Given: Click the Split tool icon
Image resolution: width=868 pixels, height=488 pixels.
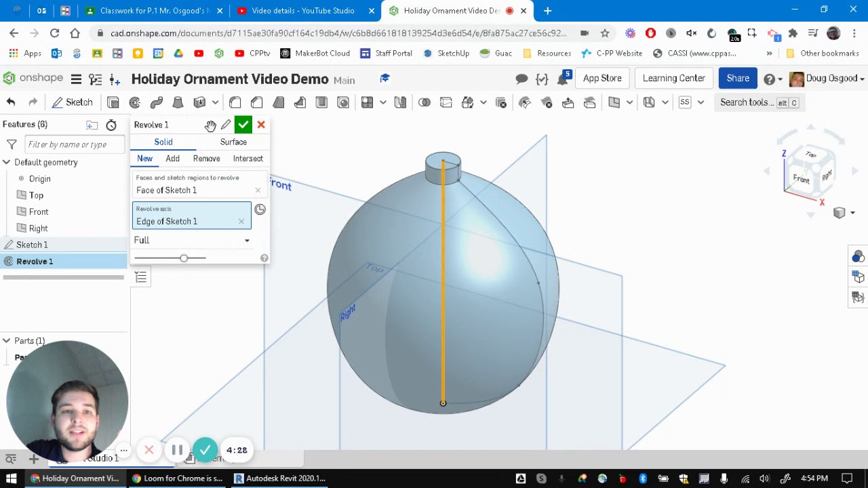Looking at the screenshot, I should point(446,102).
